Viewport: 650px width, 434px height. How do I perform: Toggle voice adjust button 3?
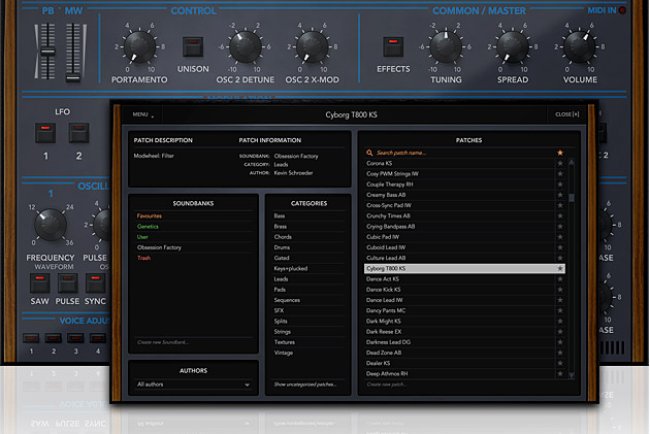click(76, 339)
